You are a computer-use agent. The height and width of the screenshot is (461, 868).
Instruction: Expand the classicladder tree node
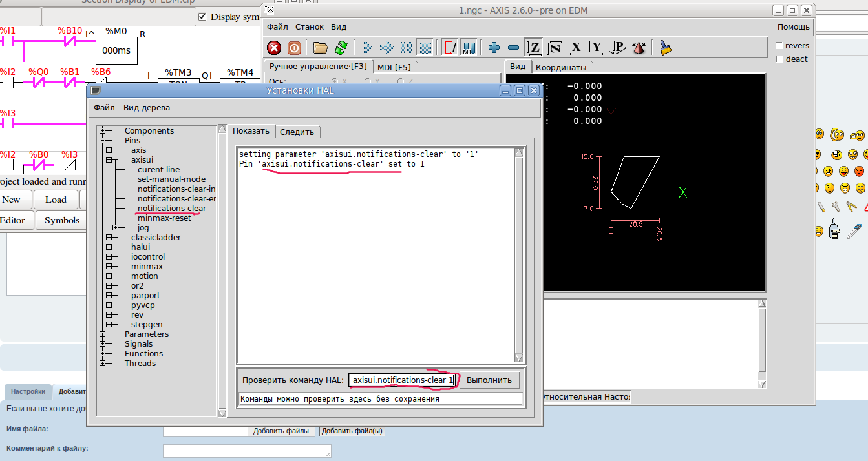(x=109, y=238)
